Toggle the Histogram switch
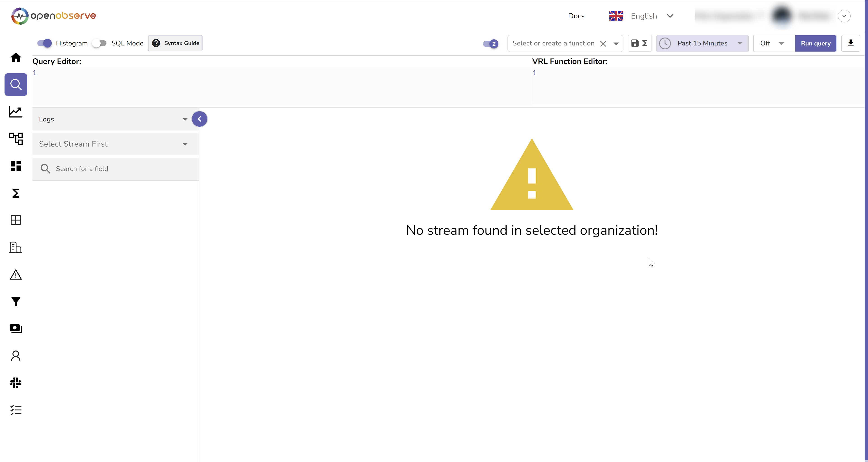Screen dimensions: 868x462 pos(45,43)
